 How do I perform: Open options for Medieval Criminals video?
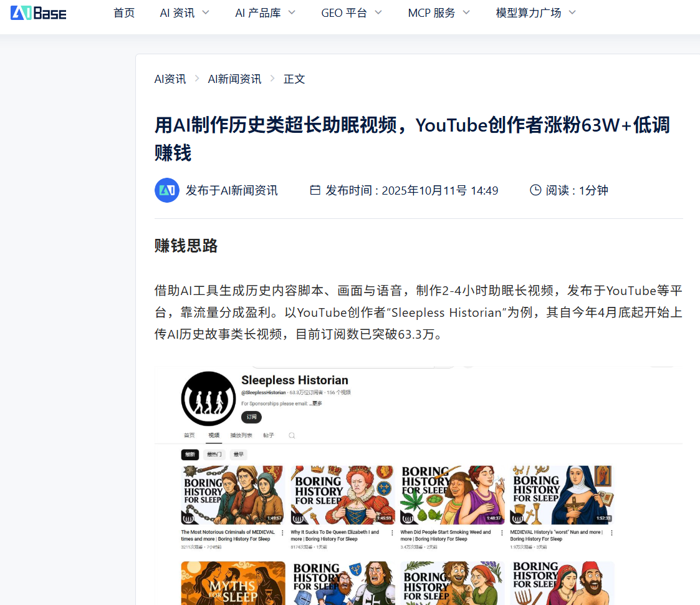tap(282, 533)
